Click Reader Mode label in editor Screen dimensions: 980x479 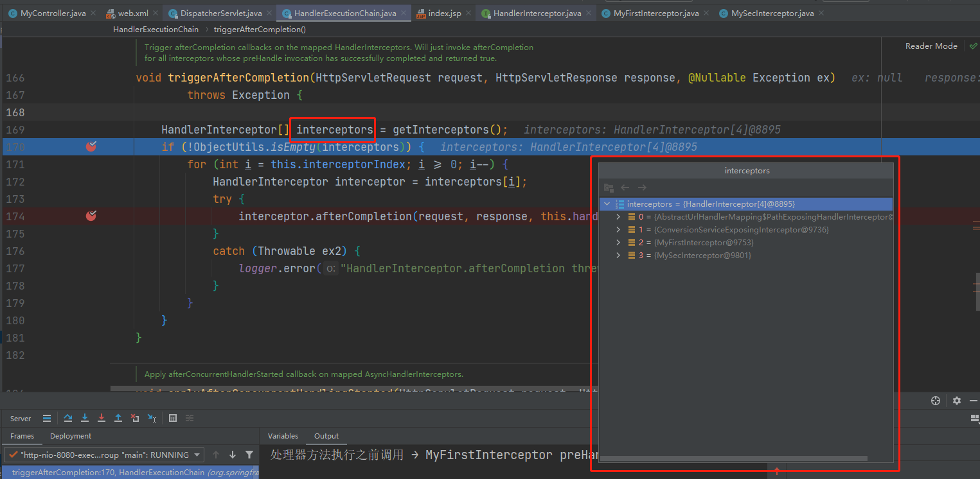(x=931, y=46)
